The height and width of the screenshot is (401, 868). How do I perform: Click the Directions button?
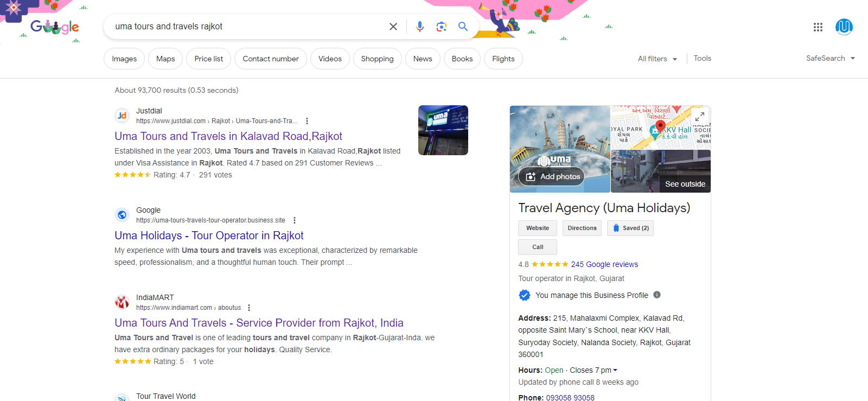(x=582, y=228)
